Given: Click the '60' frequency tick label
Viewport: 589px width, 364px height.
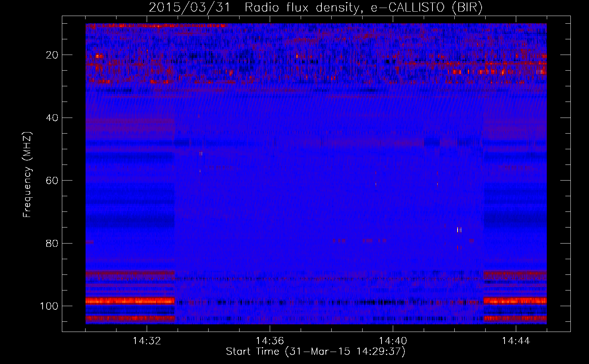Looking at the screenshot, I should click(52, 181).
